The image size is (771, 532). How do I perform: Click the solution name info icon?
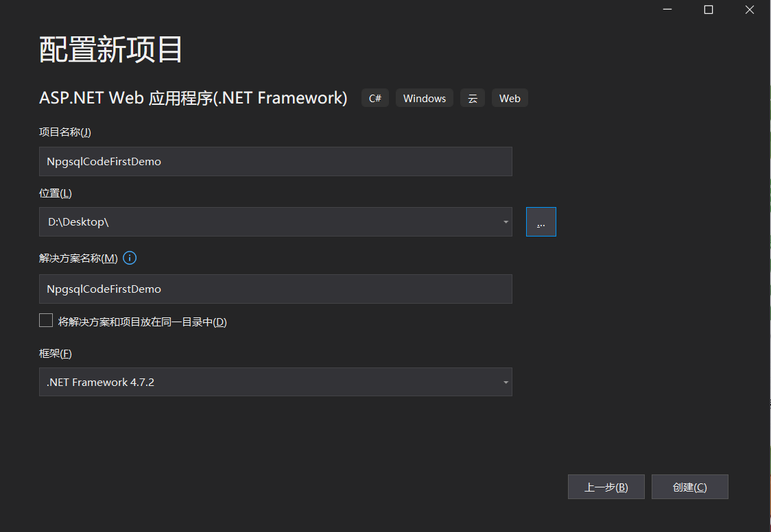pyautogui.click(x=130, y=258)
